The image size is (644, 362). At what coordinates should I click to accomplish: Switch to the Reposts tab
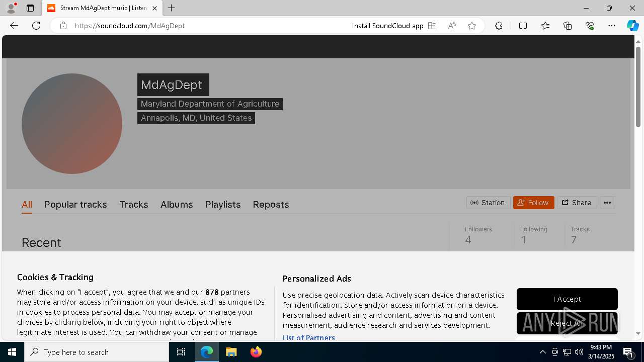click(x=271, y=205)
